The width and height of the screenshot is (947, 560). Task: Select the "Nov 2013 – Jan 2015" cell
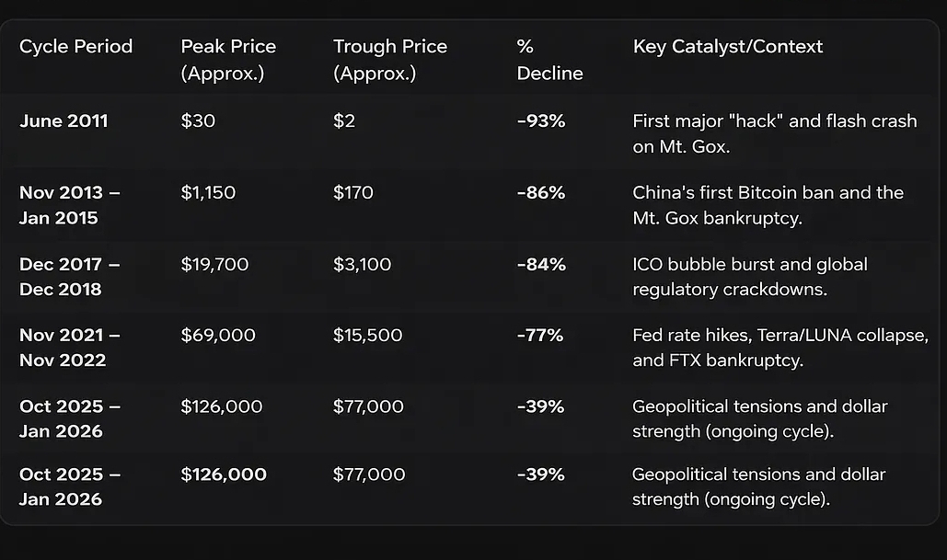coord(70,205)
